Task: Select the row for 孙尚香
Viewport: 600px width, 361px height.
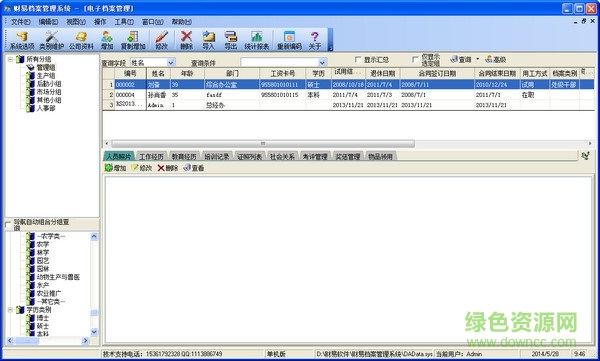Action: pos(348,95)
